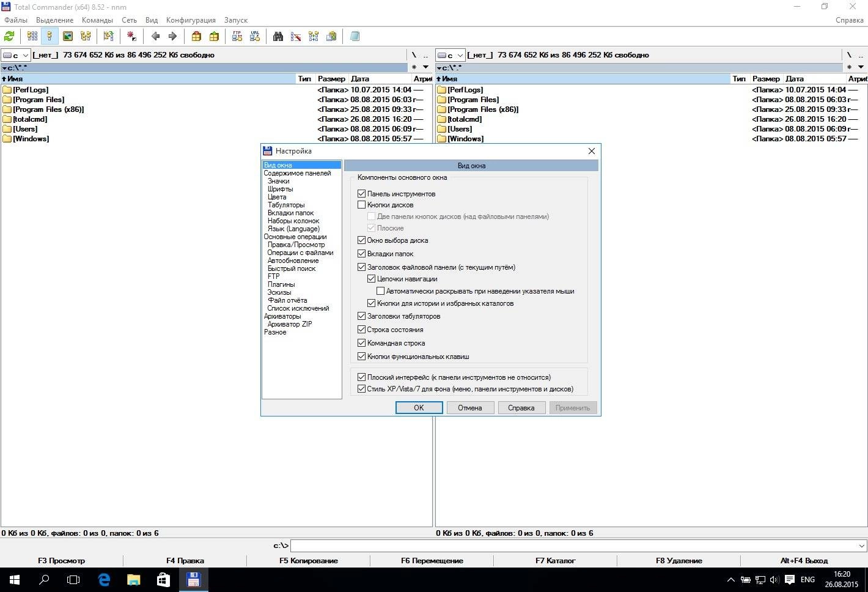Click "F7 Каталог" function key button
This screenshot has height=592, width=868.
(x=556, y=560)
